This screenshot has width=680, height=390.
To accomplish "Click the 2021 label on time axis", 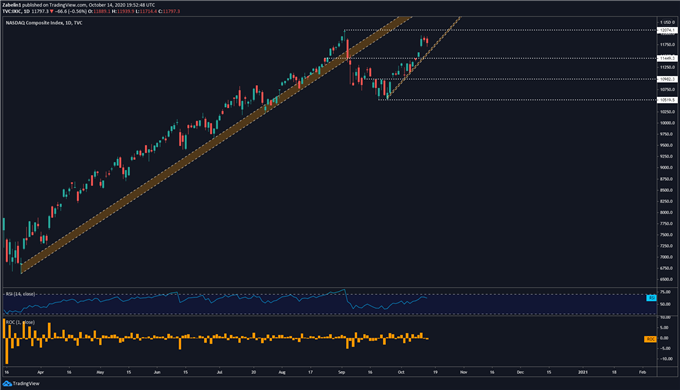I will click(x=583, y=372).
